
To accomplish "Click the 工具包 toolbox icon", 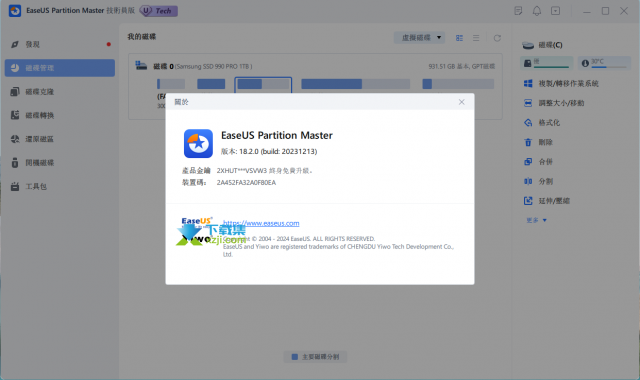I will [x=15, y=187].
